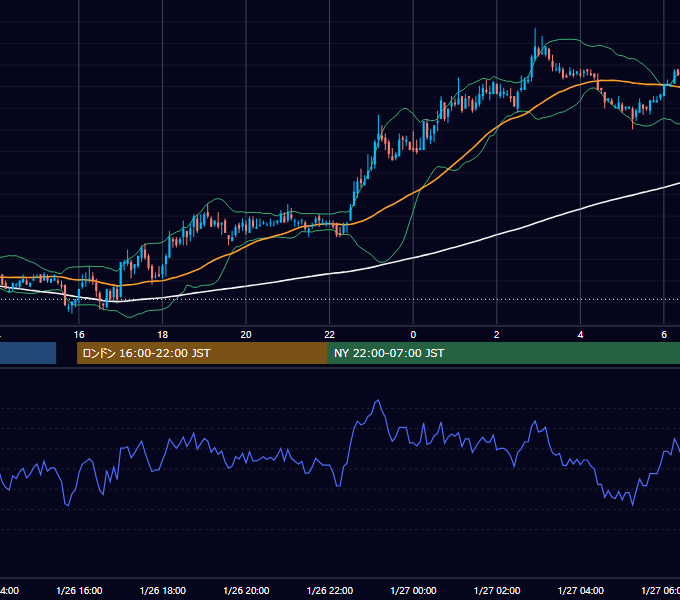Click the 1/27 02:00 date label

[497, 590]
